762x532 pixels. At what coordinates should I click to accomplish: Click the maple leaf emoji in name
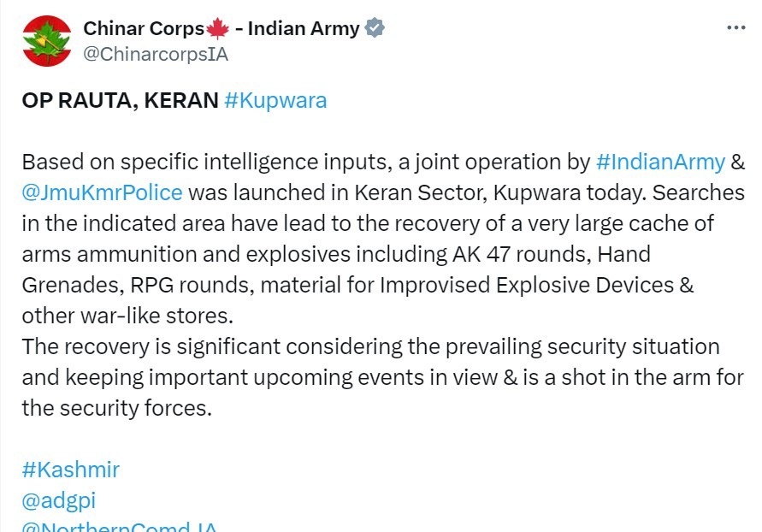[x=217, y=28]
